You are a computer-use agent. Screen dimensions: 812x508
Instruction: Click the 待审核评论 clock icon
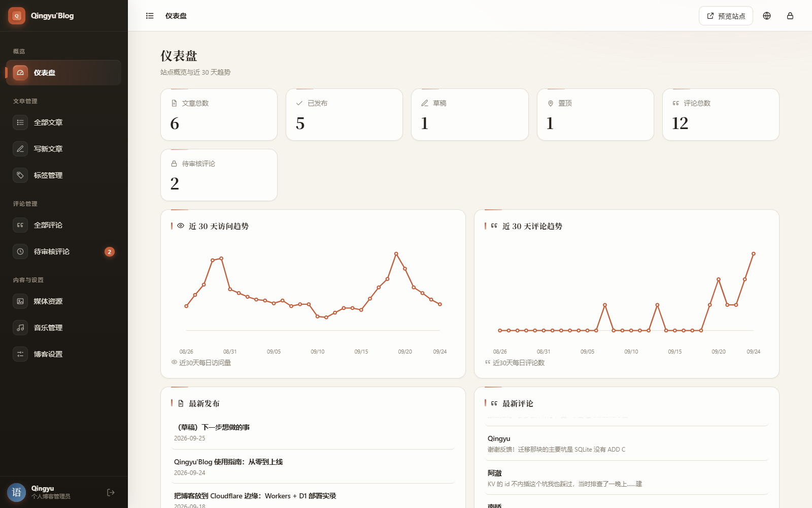[x=20, y=251]
